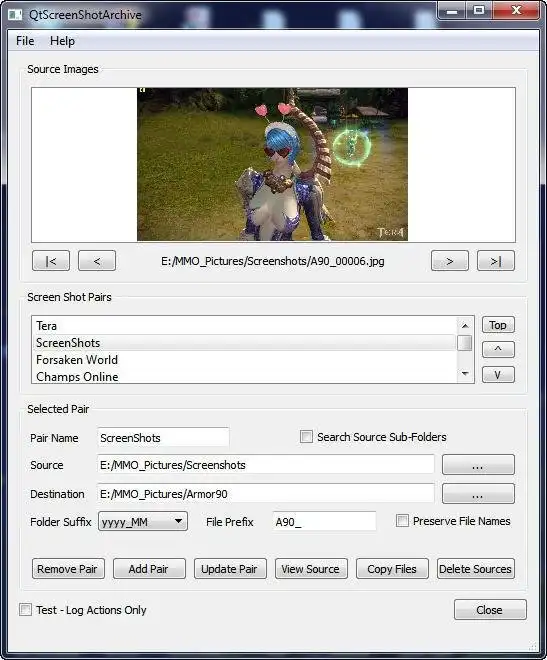
Task: Jump to the last source image
Action: (x=496, y=261)
